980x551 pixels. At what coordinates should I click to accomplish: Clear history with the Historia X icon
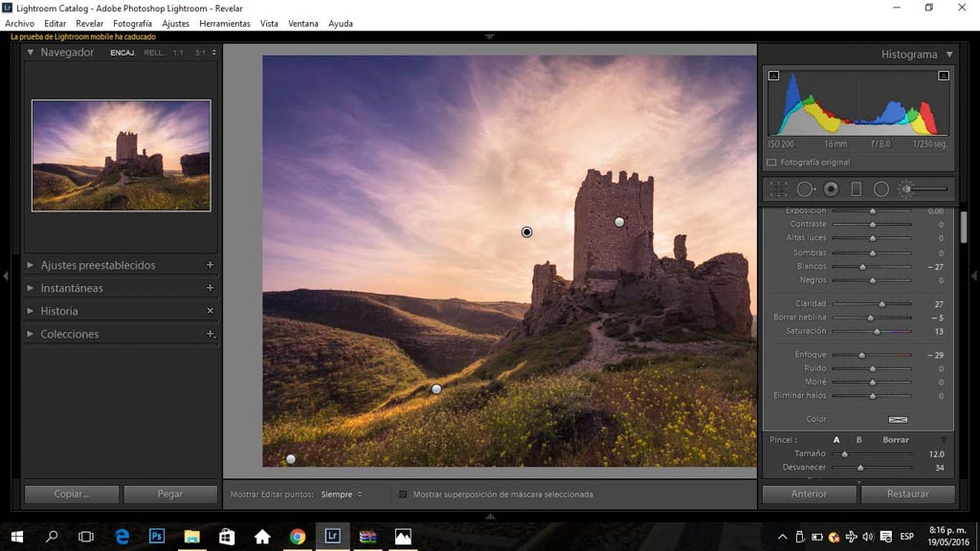tap(210, 311)
